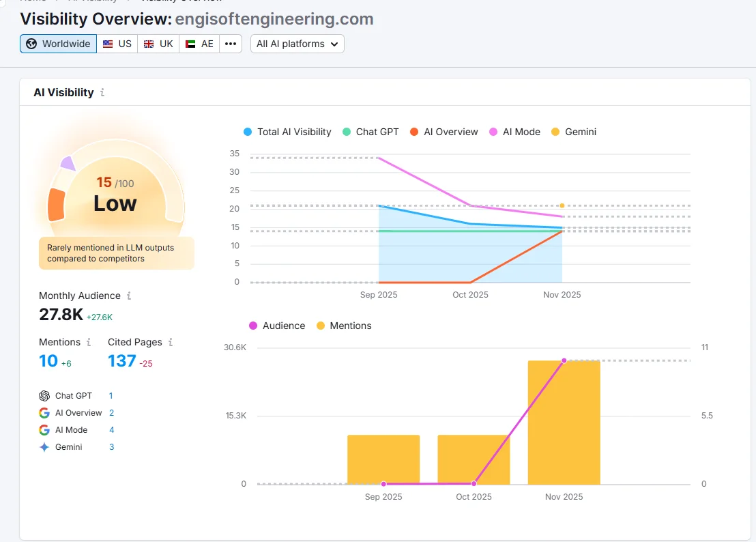756x542 pixels.
Task: Click the UAE flag icon
Action: pos(190,44)
